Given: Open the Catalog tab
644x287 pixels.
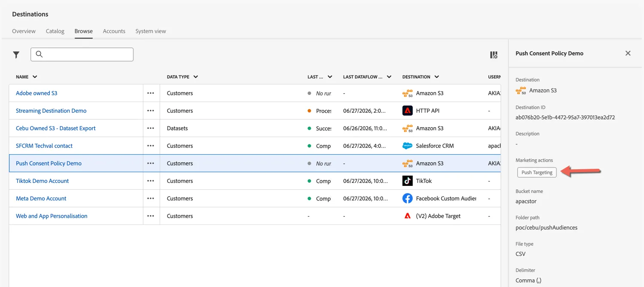Looking at the screenshot, I should click(55, 31).
